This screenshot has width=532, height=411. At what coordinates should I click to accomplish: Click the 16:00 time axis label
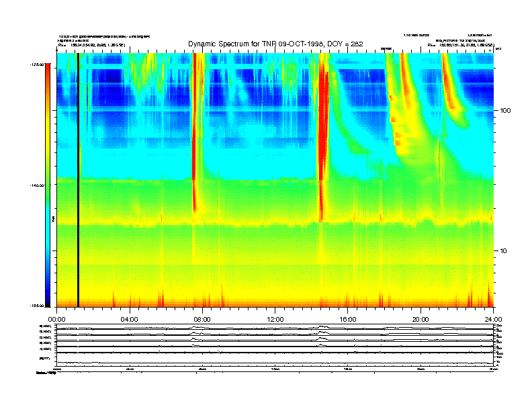(x=348, y=320)
